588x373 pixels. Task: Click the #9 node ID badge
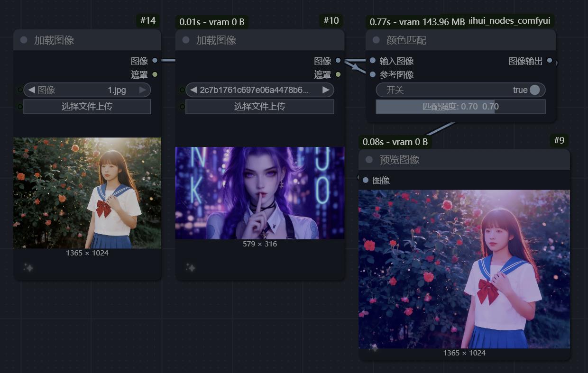pyautogui.click(x=560, y=140)
